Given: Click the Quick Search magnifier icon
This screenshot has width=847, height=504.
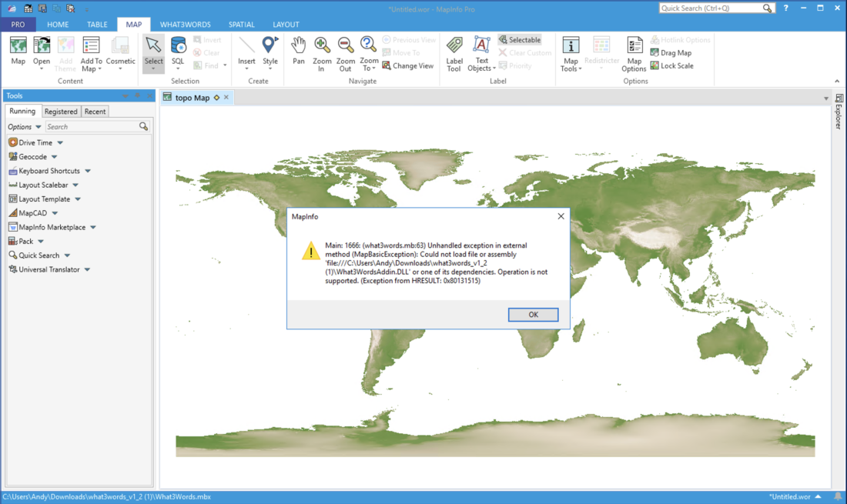Looking at the screenshot, I should [x=767, y=8].
